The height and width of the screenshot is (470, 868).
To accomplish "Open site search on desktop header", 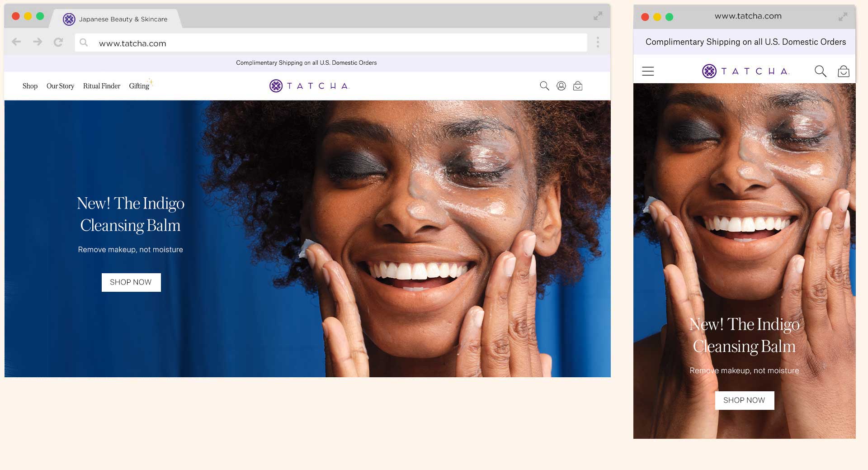I will click(544, 86).
